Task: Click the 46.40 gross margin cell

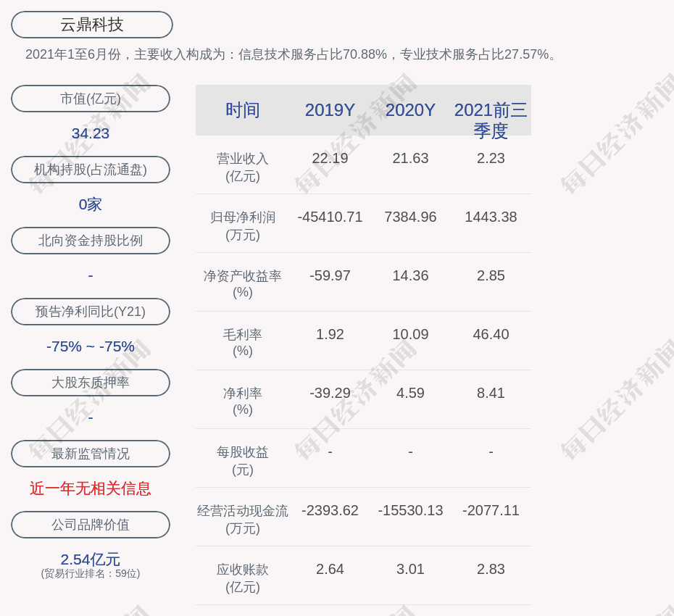Action: pyautogui.click(x=491, y=334)
